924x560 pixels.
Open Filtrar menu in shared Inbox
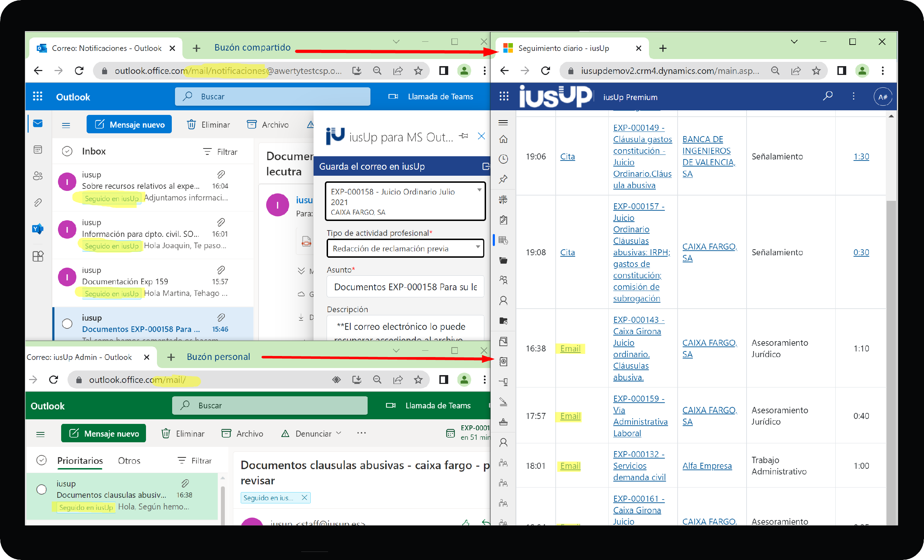click(x=220, y=152)
